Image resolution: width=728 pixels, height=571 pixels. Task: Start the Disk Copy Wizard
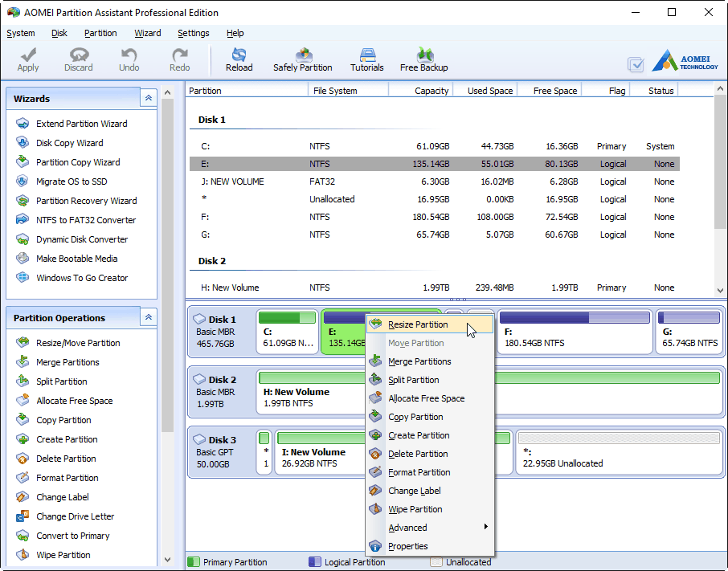point(70,143)
